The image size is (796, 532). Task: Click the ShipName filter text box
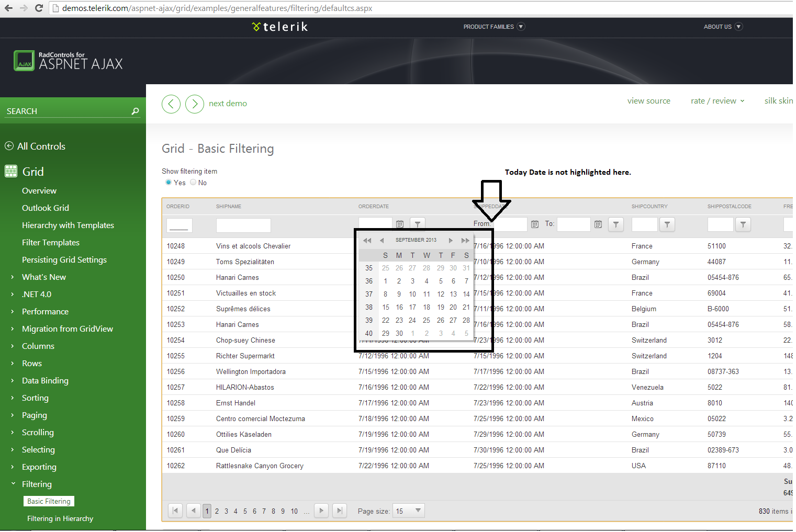click(243, 225)
